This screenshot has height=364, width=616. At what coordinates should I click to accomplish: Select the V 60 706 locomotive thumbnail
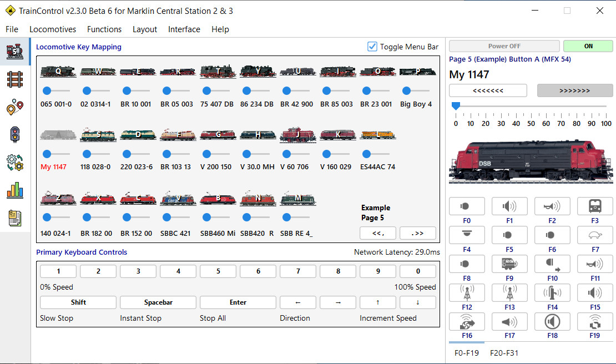click(297, 135)
